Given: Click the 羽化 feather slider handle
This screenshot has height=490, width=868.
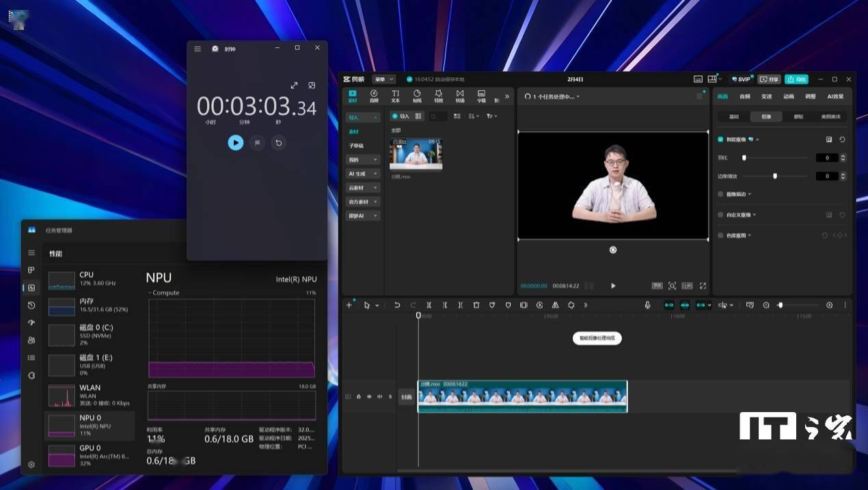Looking at the screenshot, I should 744,158.
